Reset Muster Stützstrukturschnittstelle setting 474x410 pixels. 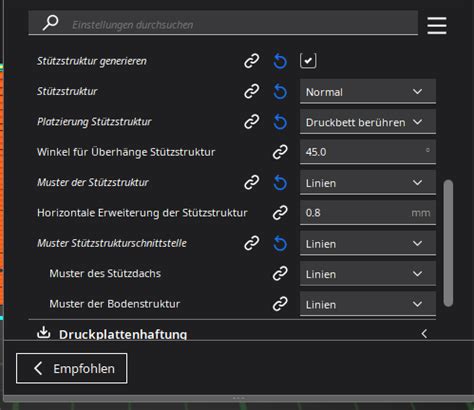(x=280, y=244)
